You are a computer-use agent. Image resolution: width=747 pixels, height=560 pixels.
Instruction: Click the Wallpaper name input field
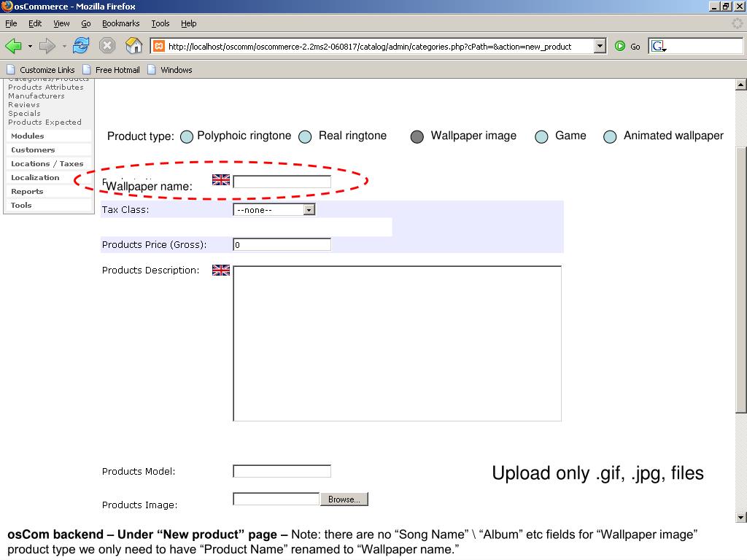point(282,182)
